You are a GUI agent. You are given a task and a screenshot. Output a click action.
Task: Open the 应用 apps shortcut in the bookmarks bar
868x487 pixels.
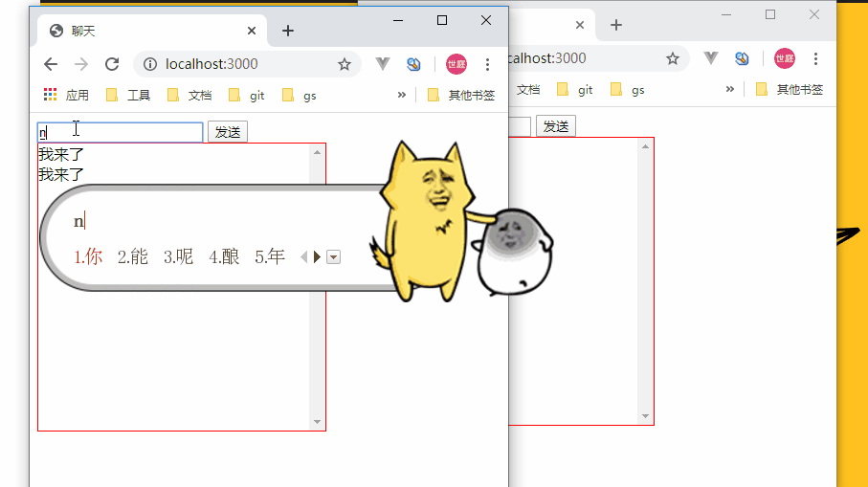click(x=66, y=96)
